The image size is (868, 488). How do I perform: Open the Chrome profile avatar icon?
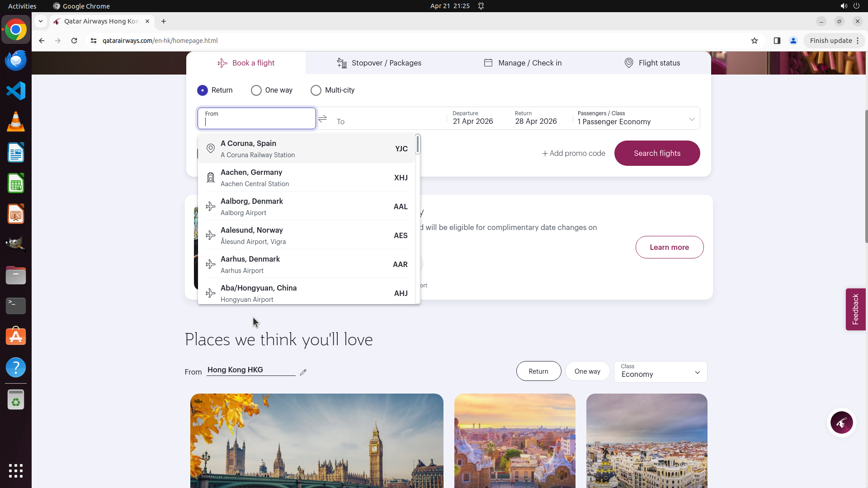click(x=793, y=41)
